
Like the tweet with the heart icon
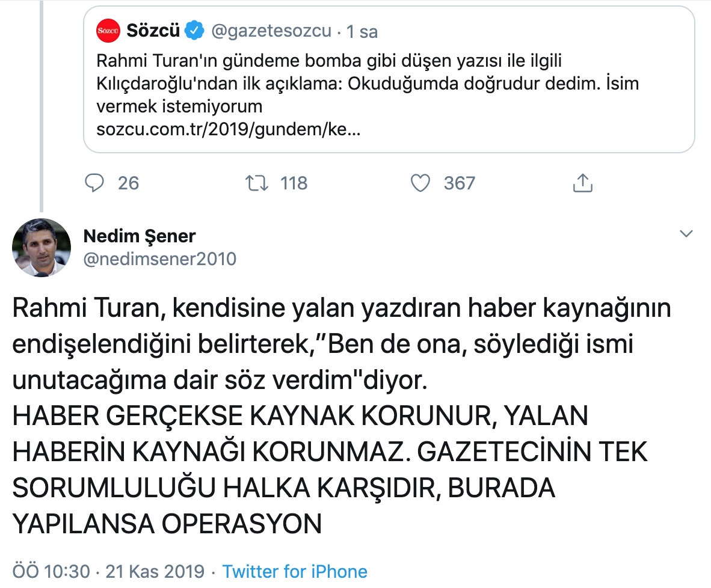click(420, 183)
